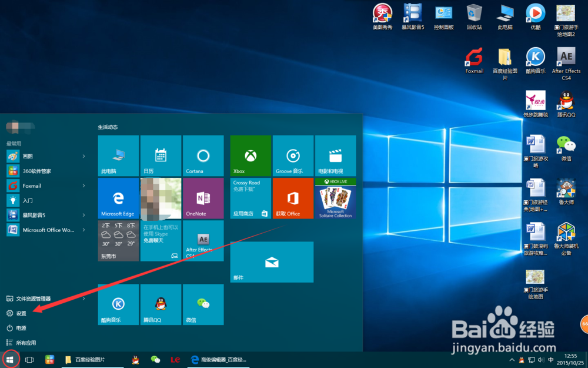Select 百度经验图片 desktop folder
Image resolution: width=588 pixels, height=368 pixels.
(x=505, y=64)
